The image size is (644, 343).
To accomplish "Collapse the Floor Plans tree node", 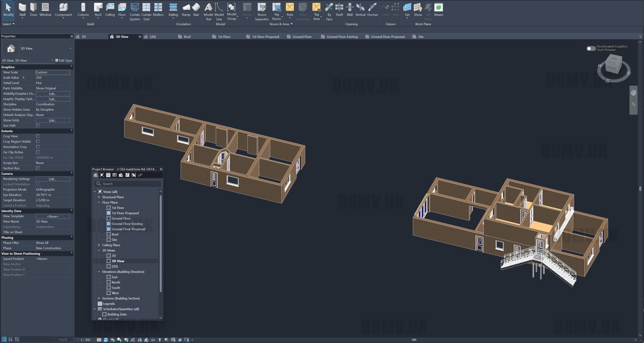I will [99, 202].
